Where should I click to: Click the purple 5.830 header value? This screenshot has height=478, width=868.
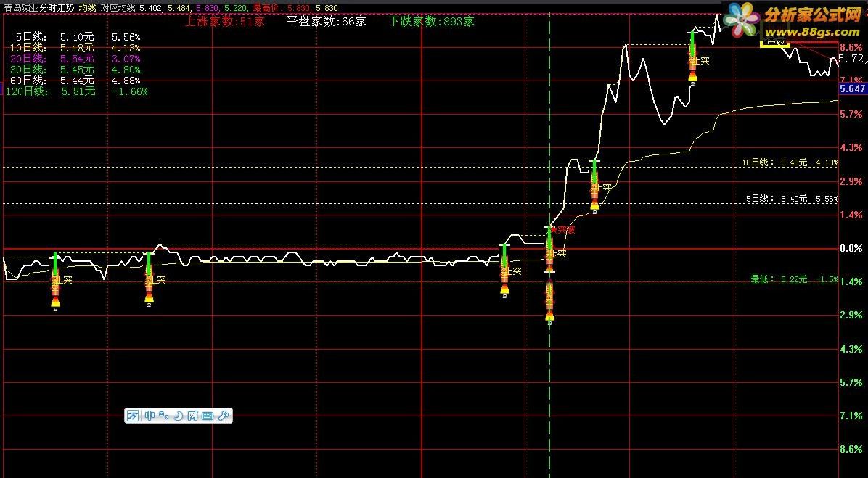coord(208,8)
